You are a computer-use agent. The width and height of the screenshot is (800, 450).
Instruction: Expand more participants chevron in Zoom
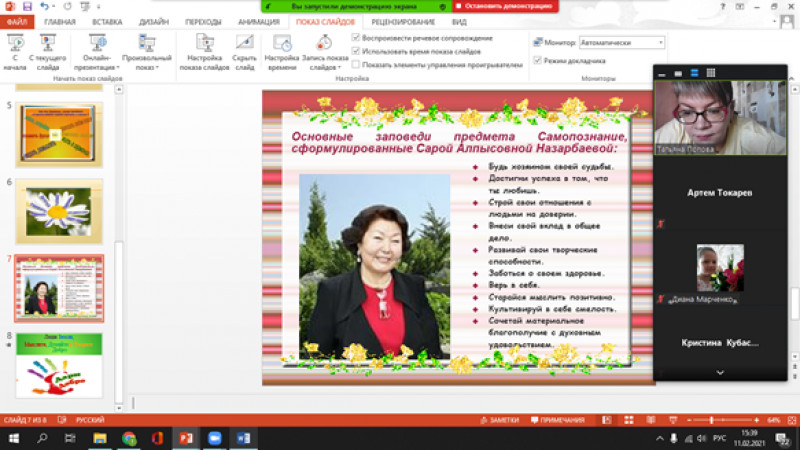[x=720, y=372]
